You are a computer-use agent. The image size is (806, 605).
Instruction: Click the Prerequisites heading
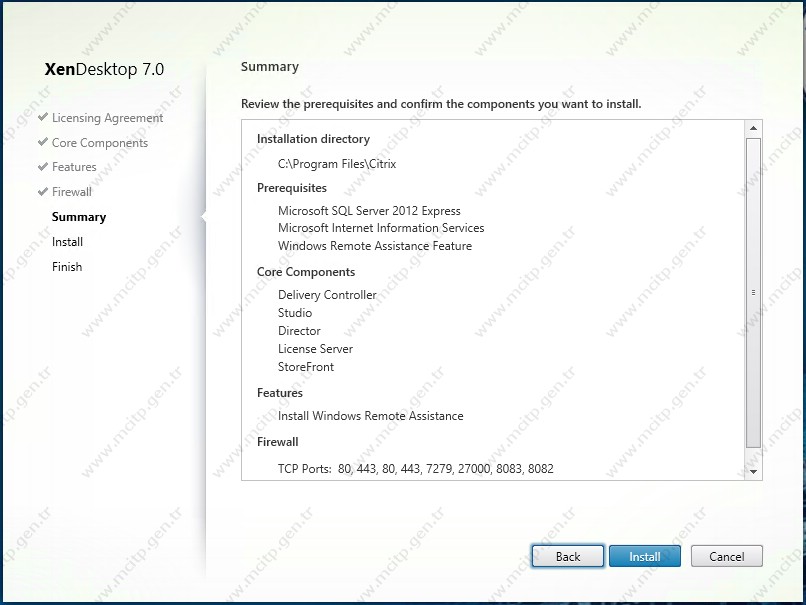click(291, 188)
